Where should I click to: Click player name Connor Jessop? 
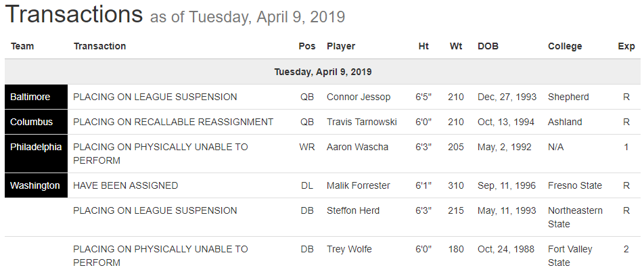pos(359,97)
